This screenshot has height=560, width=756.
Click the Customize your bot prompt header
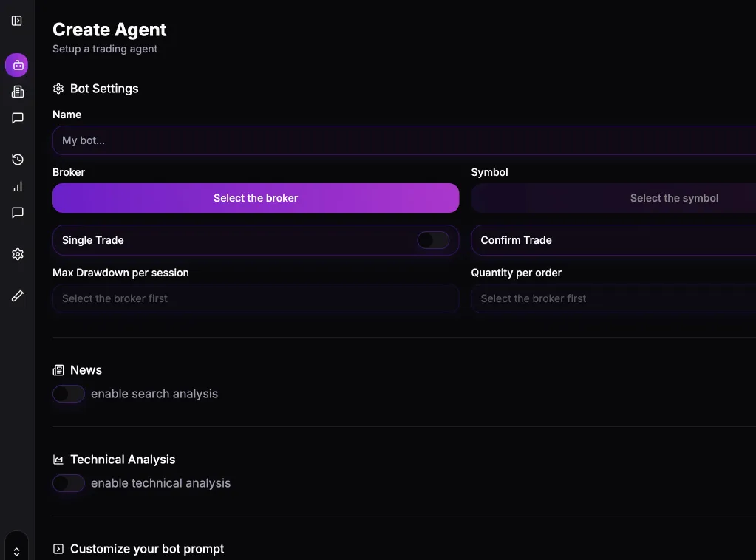pos(146,549)
